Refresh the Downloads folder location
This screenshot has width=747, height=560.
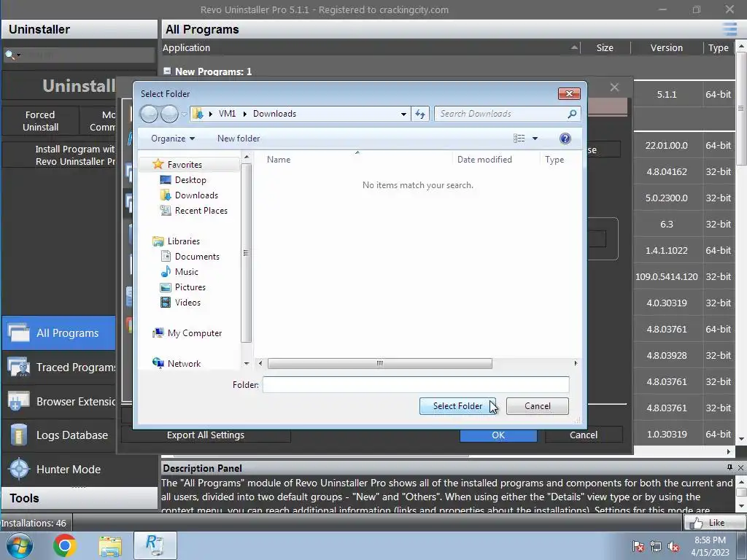click(419, 114)
